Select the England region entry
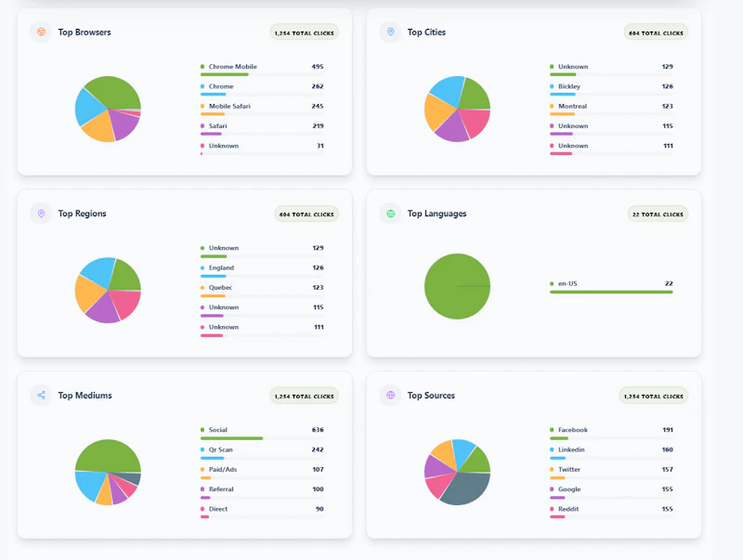743x560 pixels. coord(262,271)
